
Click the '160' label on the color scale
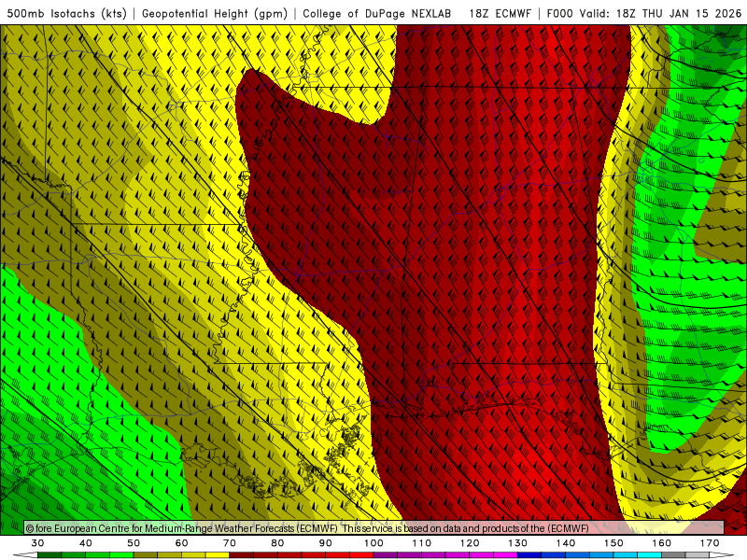click(662, 543)
